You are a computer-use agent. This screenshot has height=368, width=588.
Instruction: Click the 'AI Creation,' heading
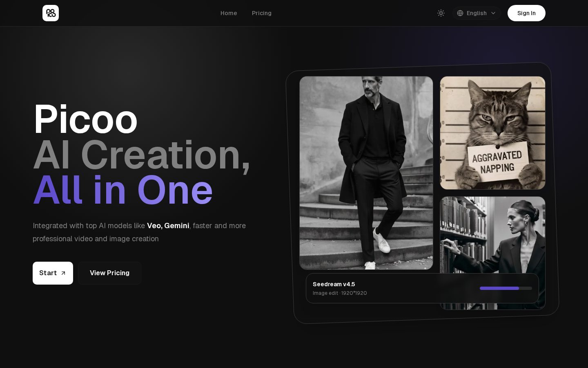(x=141, y=155)
